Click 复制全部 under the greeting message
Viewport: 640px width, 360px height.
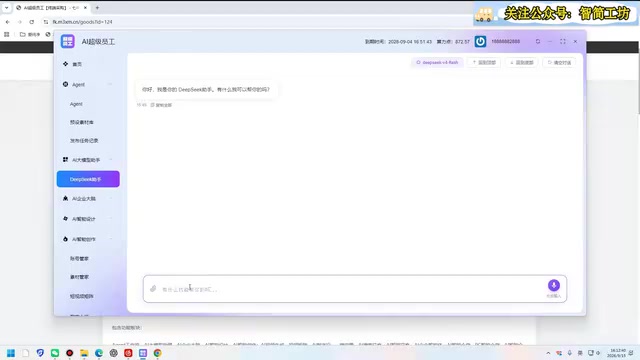[x=161, y=105]
